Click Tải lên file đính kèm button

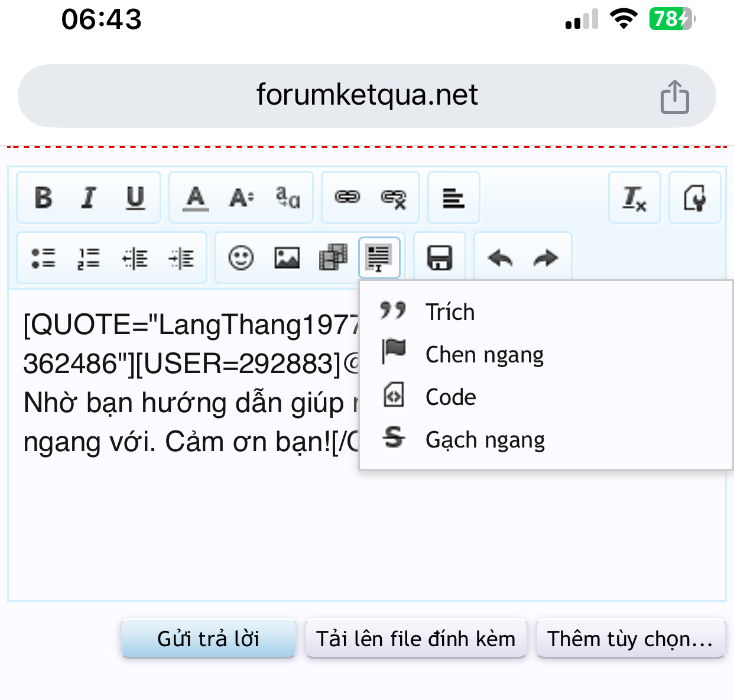coord(415,639)
